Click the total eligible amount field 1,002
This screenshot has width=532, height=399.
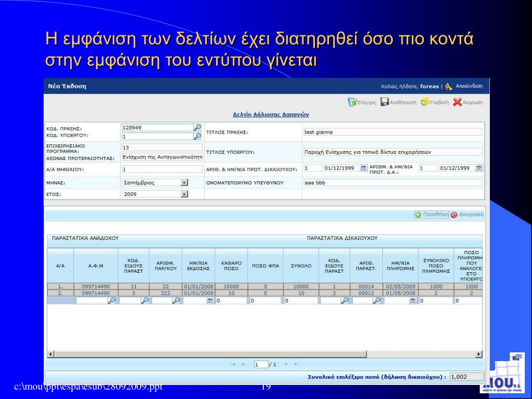tap(467, 377)
